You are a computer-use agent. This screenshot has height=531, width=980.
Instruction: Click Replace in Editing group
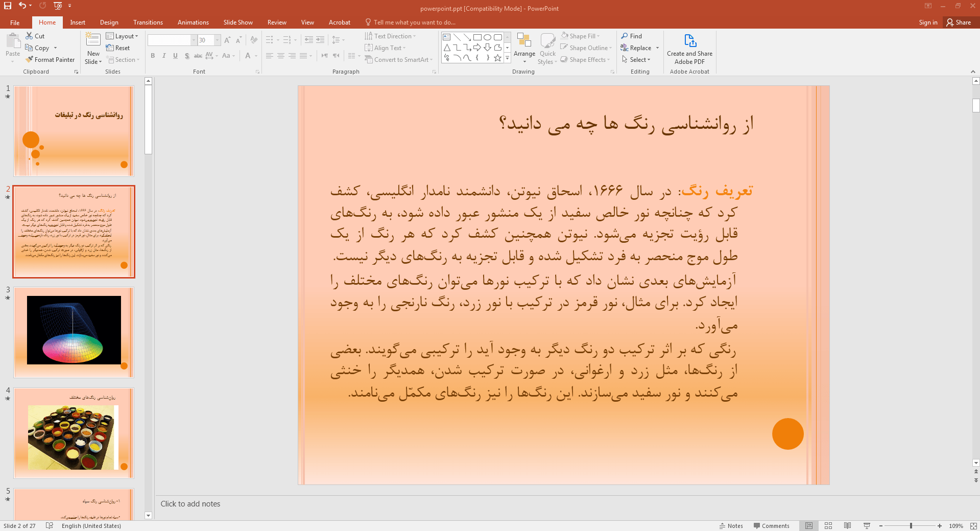tap(636, 48)
